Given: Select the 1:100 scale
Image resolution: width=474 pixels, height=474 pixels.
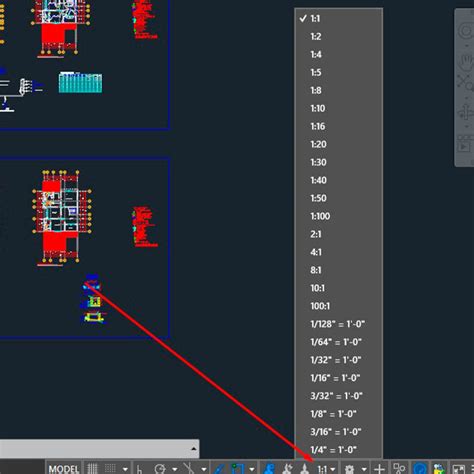Looking at the screenshot, I should (339, 216).
